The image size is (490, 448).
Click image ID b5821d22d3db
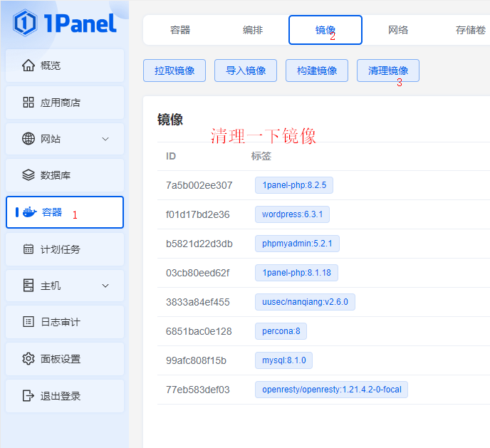tap(199, 244)
